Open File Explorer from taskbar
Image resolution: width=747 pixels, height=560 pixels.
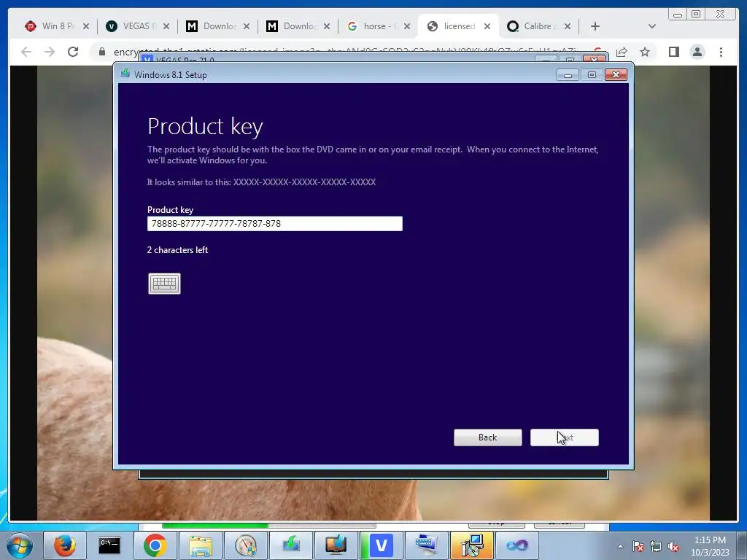coord(200,545)
